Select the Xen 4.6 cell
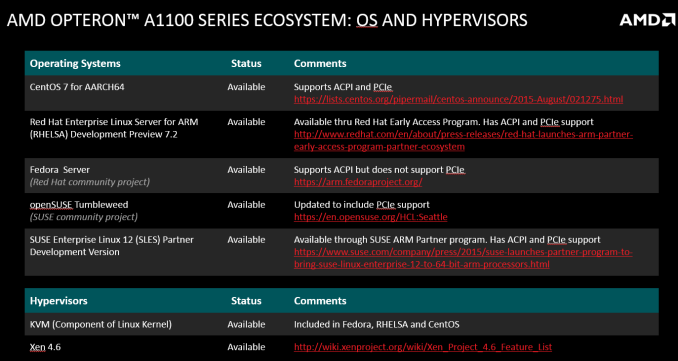This screenshot has width=678, height=361. pos(45,347)
